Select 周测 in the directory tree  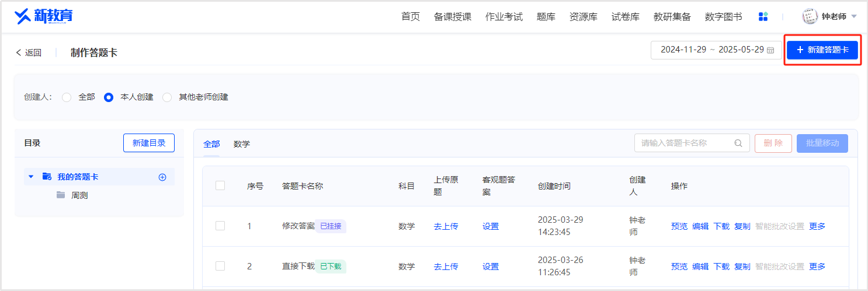[x=79, y=195]
